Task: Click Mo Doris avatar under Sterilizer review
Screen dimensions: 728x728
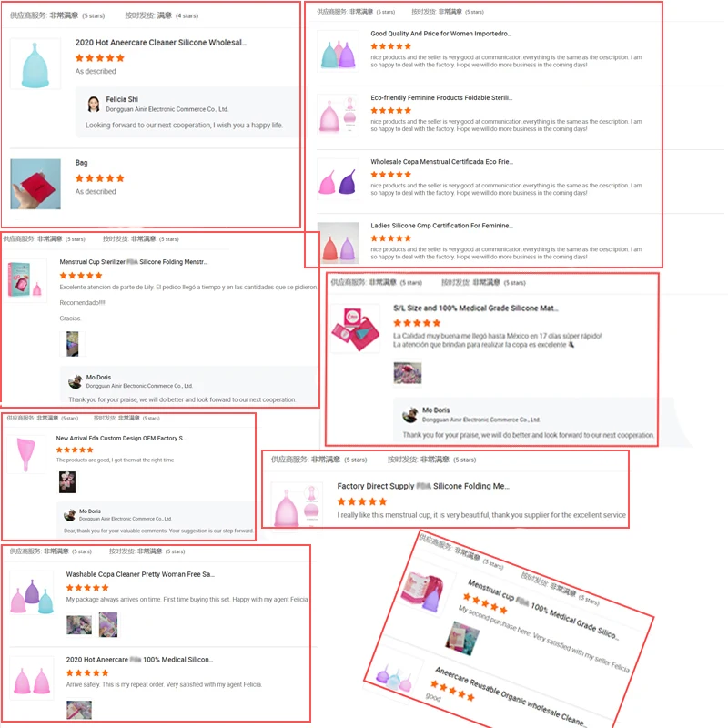Action: tap(76, 381)
